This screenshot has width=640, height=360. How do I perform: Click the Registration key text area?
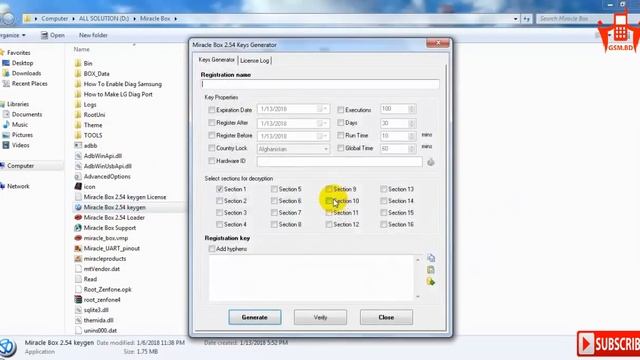(312, 278)
